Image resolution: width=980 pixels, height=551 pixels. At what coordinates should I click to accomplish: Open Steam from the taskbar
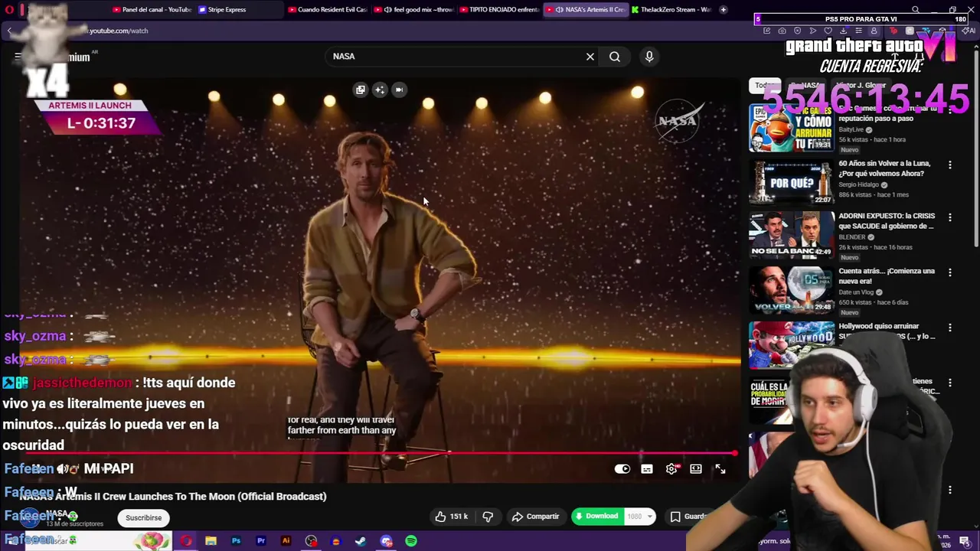click(x=361, y=541)
